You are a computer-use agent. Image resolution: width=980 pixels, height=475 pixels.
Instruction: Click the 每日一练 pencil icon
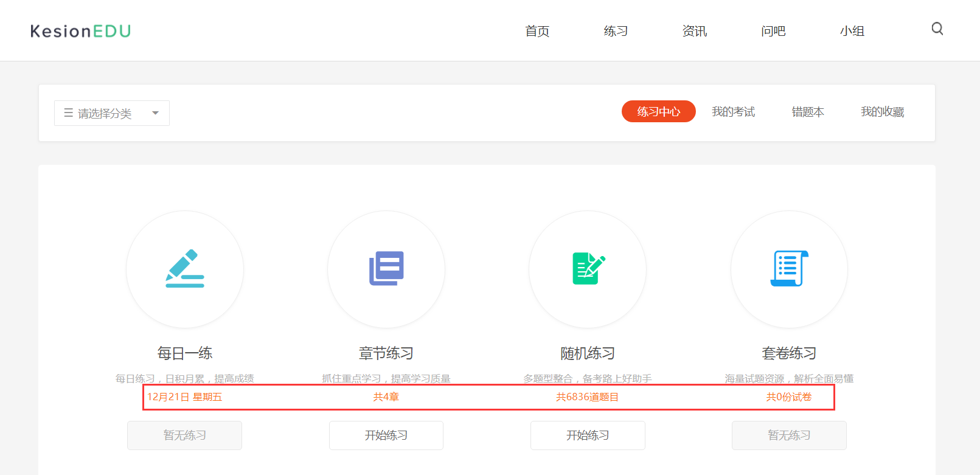coord(185,268)
